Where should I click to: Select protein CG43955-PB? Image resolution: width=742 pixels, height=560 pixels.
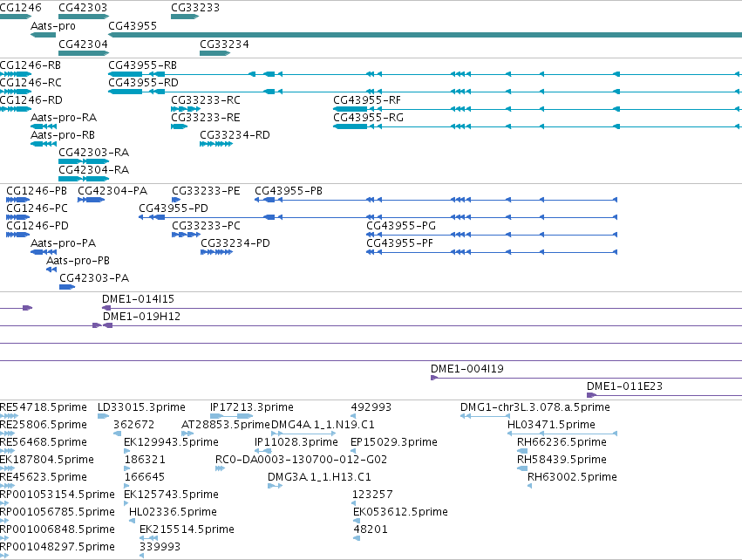pyautogui.click(x=289, y=191)
